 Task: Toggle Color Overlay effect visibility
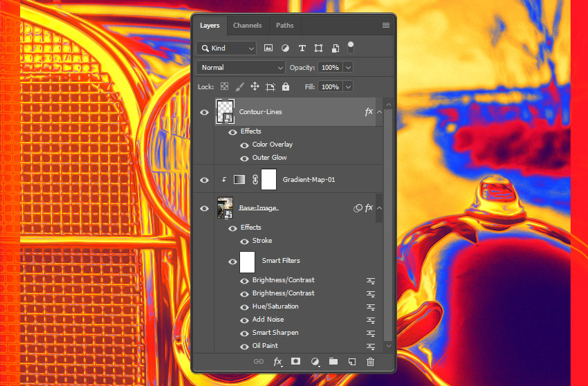click(244, 145)
